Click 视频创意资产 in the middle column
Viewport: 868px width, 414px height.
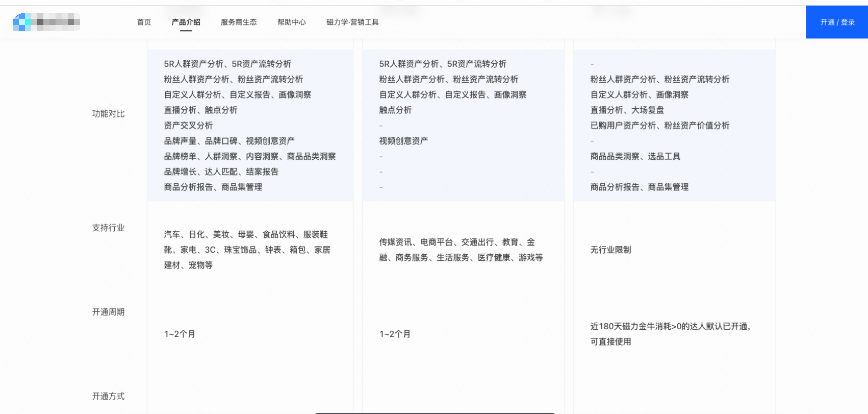(x=403, y=141)
